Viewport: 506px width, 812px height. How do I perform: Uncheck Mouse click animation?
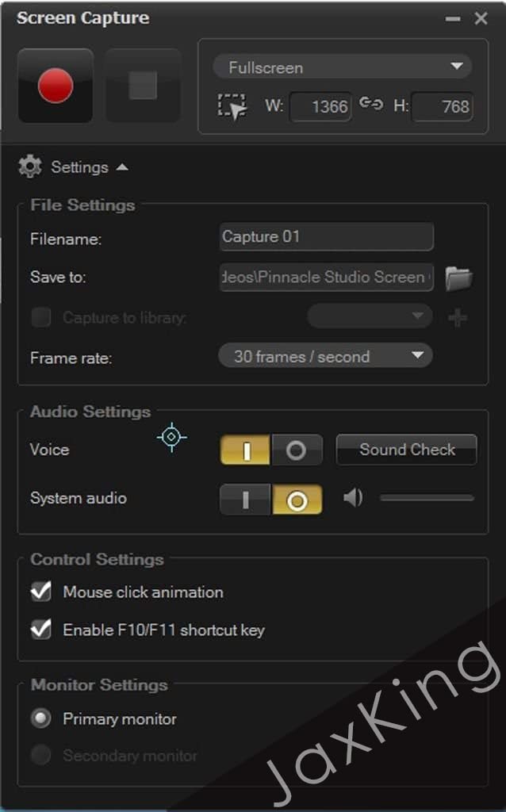[41, 592]
